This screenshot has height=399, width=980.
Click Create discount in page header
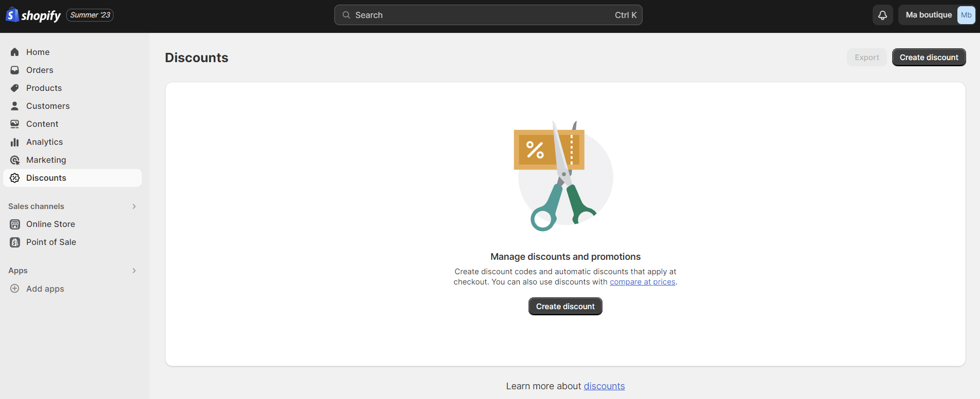929,58
